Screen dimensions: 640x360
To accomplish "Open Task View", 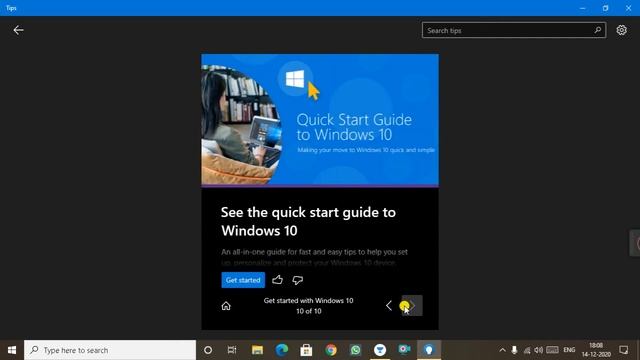I will [232, 350].
